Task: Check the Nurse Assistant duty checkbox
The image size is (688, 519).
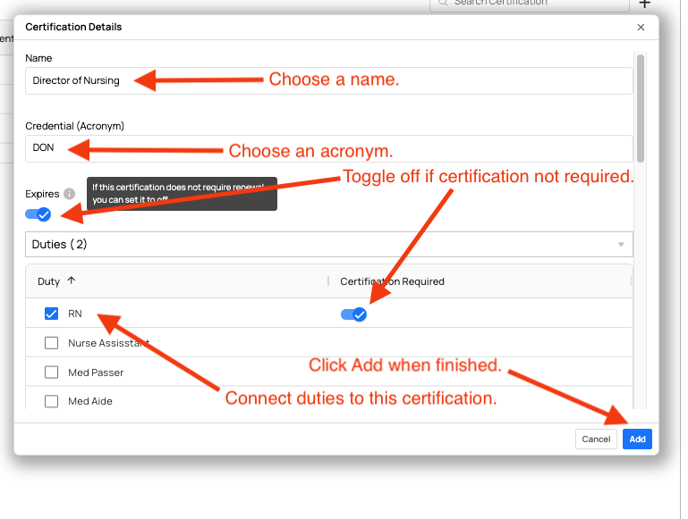Action: [51, 343]
